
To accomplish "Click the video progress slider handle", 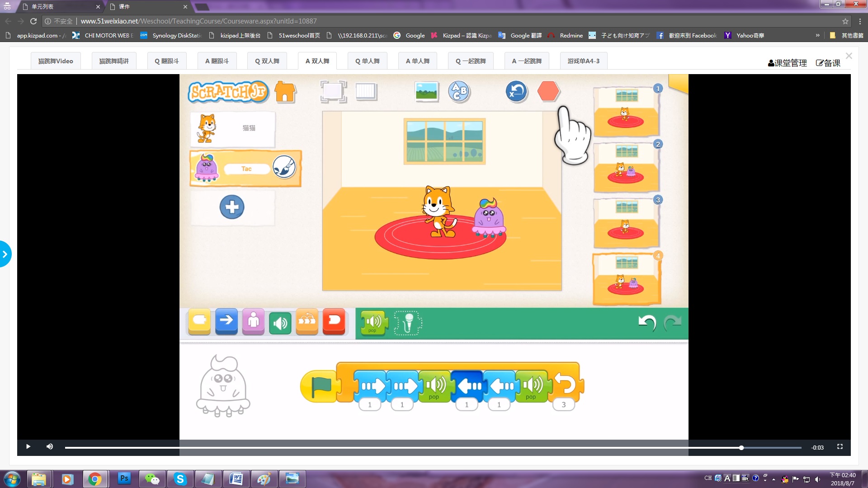I will pyautogui.click(x=741, y=448).
